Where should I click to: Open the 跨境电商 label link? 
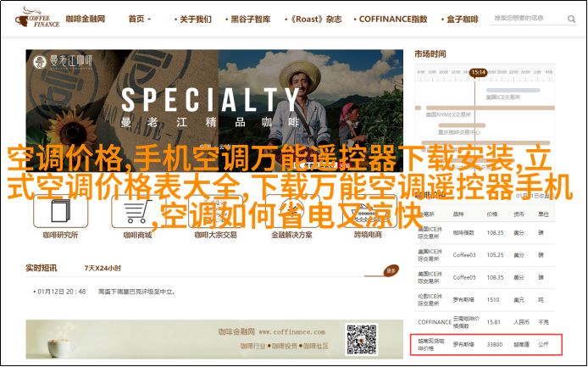pos(368,235)
